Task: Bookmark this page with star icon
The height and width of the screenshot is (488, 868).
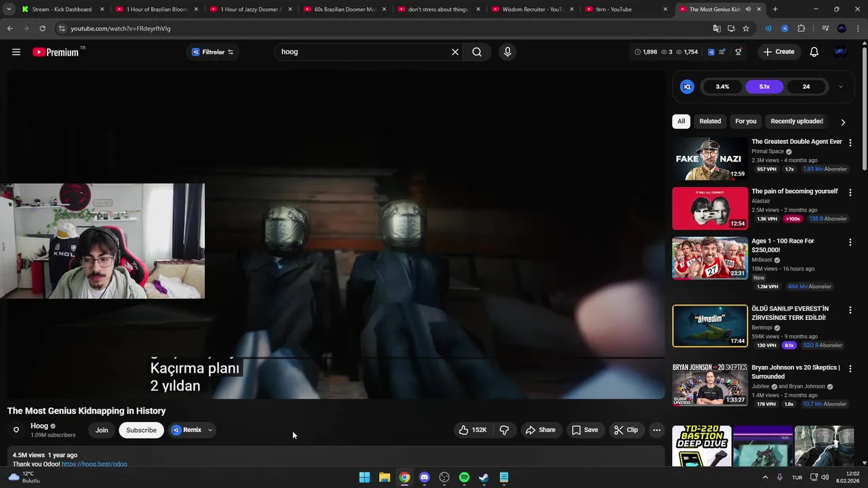Action: click(746, 28)
